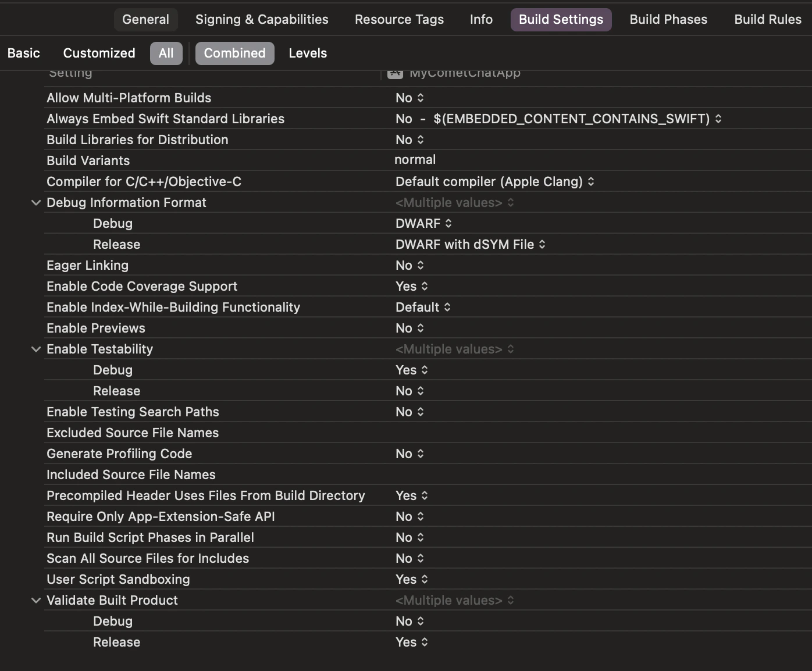The height and width of the screenshot is (671, 812).
Task: Switch to Levels view
Action: 308,53
